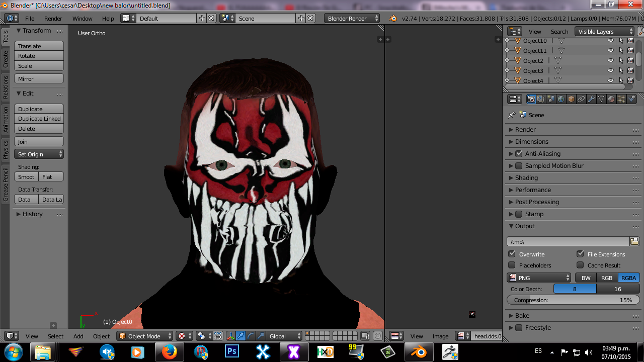Select the translate manipulator arrow icon
644x362 pixels.
[240, 336]
